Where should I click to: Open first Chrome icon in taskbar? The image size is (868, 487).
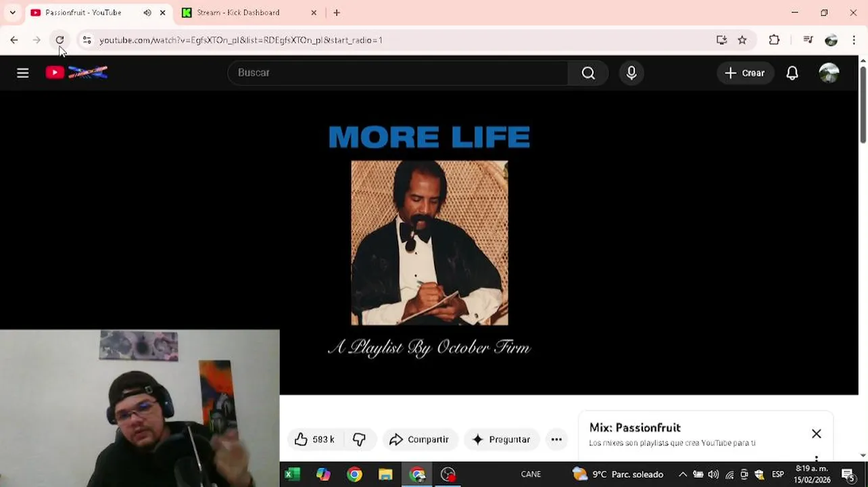tap(354, 475)
